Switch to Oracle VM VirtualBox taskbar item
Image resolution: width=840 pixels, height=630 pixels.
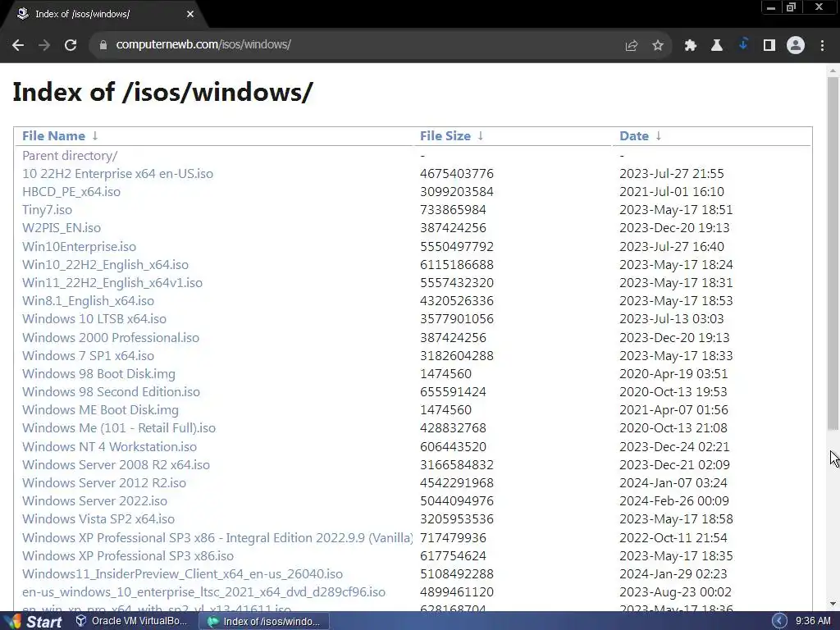132,621
